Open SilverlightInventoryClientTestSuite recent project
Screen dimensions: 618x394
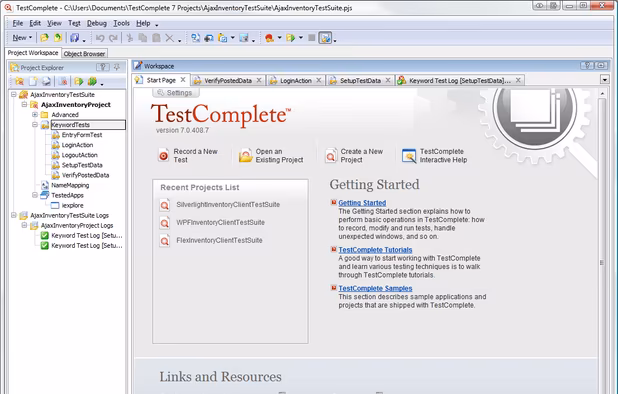click(228, 204)
